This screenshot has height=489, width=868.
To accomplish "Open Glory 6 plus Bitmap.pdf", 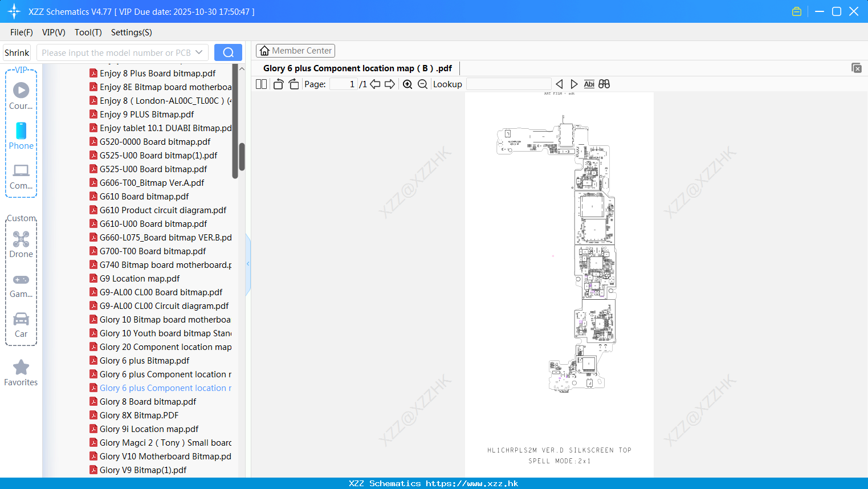I will point(145,360).
